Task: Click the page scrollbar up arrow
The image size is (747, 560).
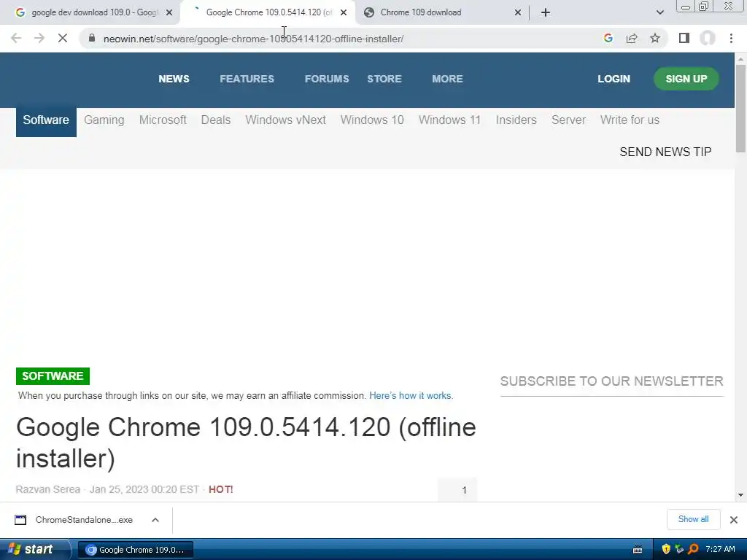Action: [x=740, y=58]
